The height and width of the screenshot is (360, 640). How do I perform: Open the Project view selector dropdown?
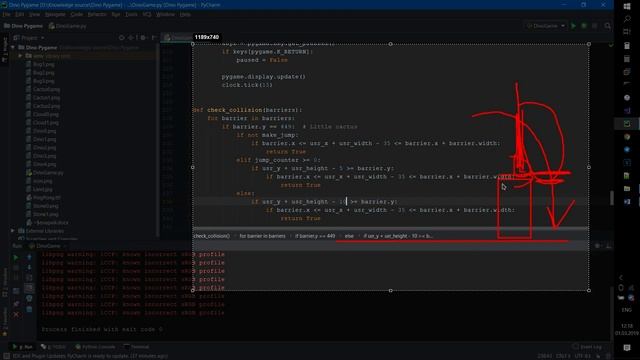(29, 38)
